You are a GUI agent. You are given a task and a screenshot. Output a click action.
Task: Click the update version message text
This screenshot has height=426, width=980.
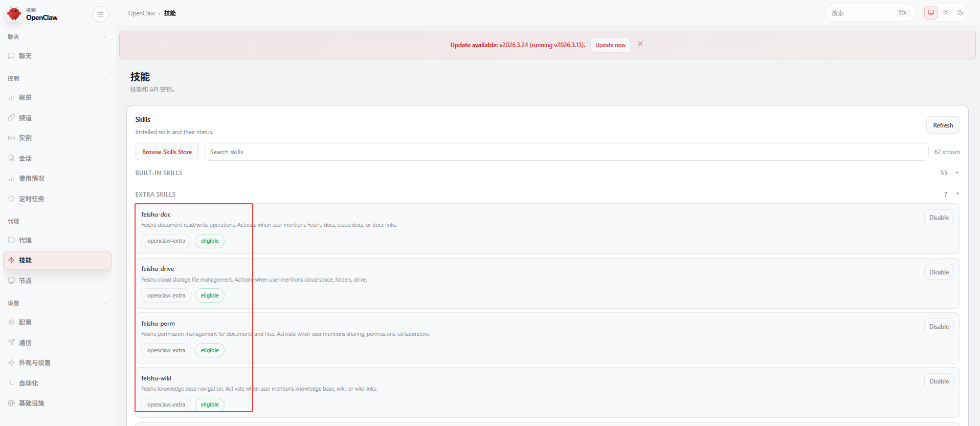[x=518, y=45]
